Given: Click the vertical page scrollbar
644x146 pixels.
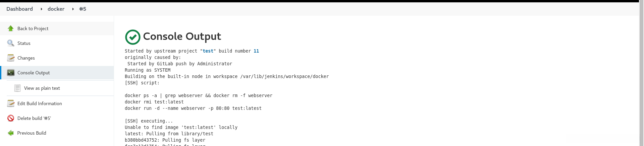Looking at the screenshot, I should click(x=641, y=74).
